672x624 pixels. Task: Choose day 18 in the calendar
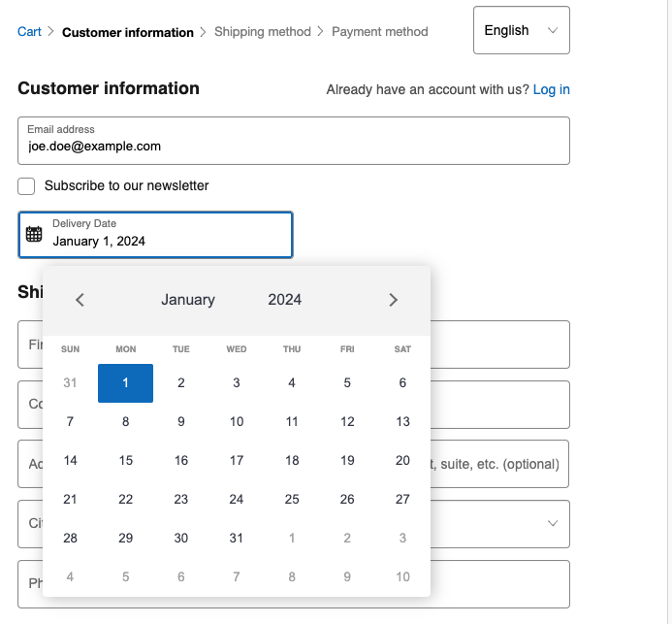(x=293, y=462)
